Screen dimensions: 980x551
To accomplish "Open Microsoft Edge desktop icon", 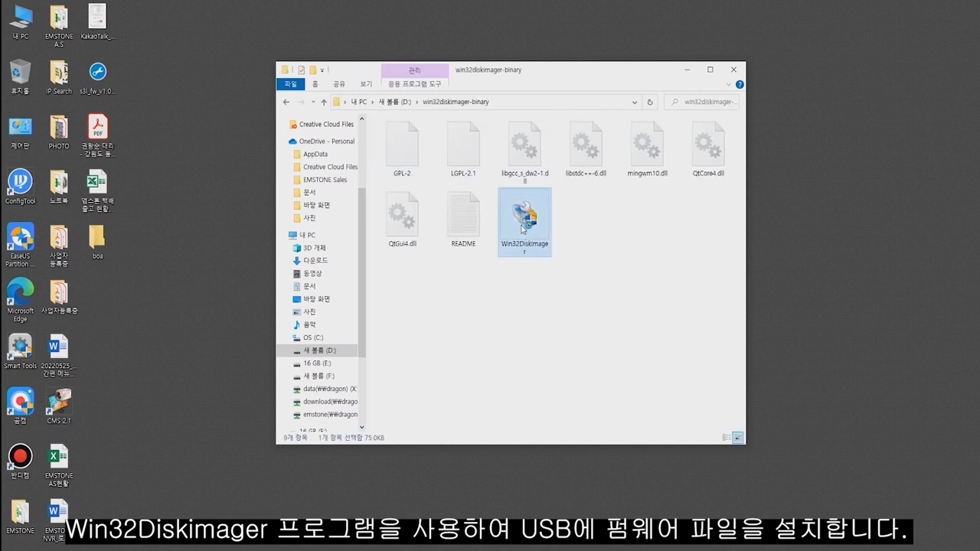I will point(21,301).
